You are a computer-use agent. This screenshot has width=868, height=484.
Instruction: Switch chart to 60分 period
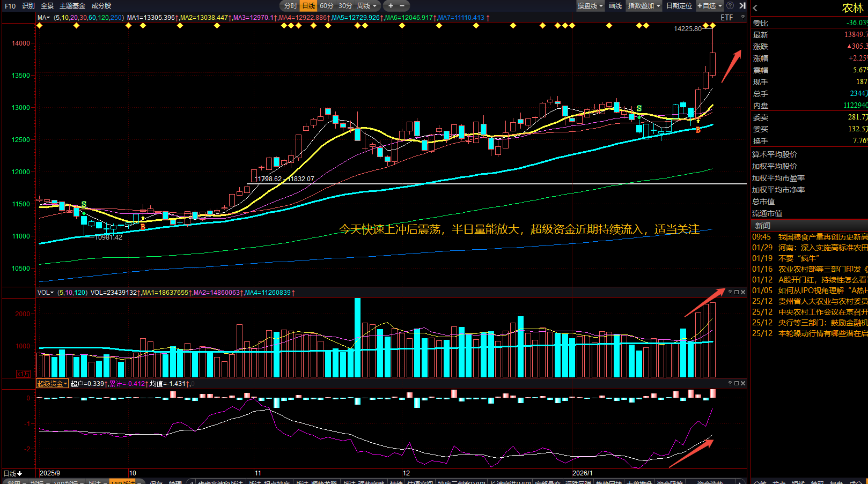327,6
